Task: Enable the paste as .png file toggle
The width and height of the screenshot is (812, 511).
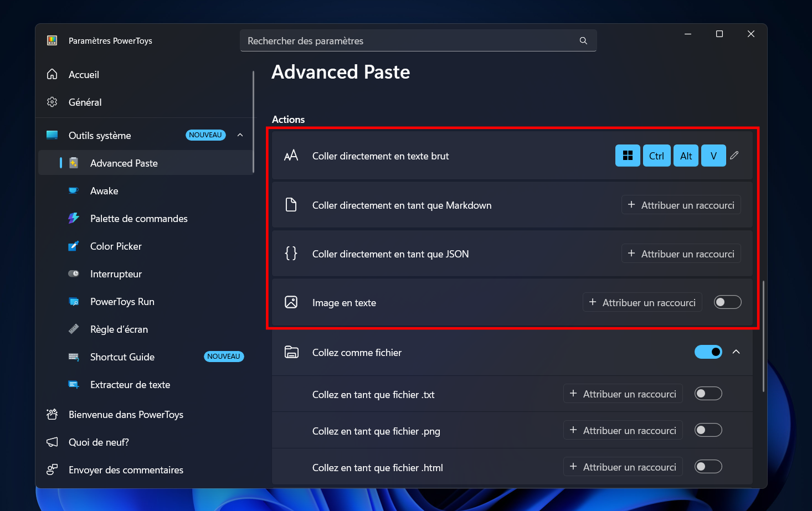Action: [x=708, y=430]
